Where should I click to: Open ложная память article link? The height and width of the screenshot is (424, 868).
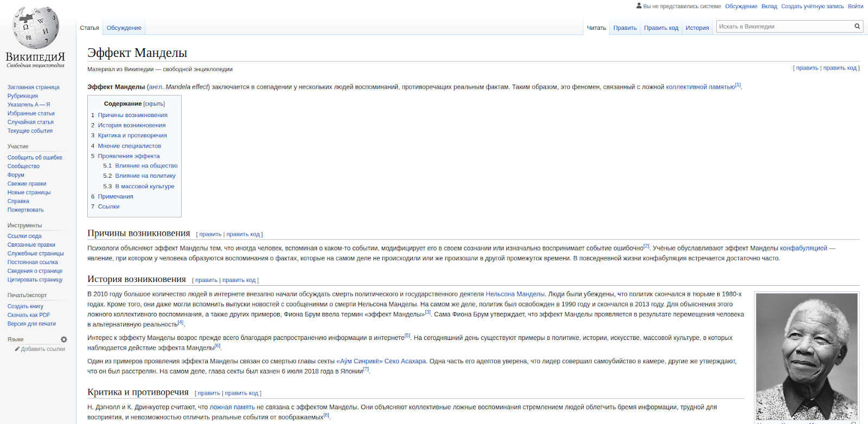232,407
